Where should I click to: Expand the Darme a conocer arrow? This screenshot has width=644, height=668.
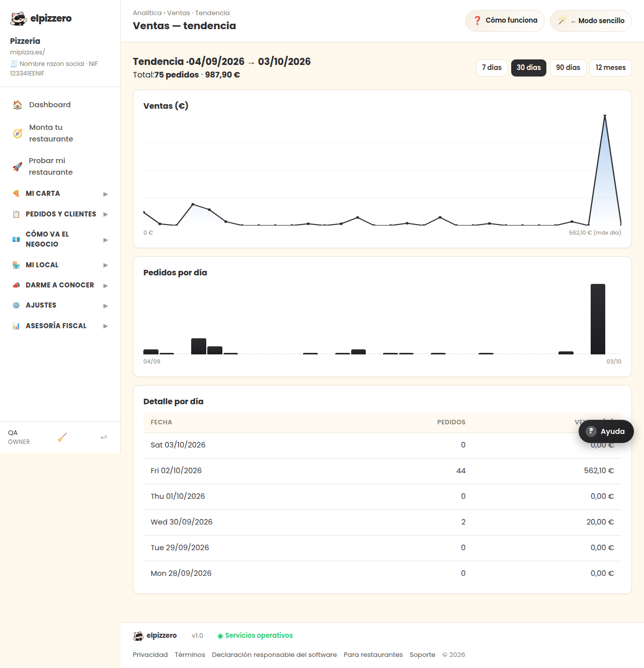106,285
